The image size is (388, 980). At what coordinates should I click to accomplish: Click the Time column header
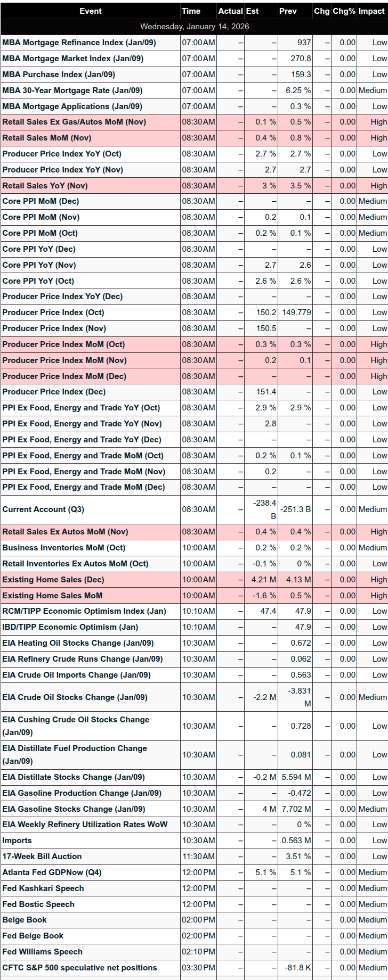[x=191, y=11]
